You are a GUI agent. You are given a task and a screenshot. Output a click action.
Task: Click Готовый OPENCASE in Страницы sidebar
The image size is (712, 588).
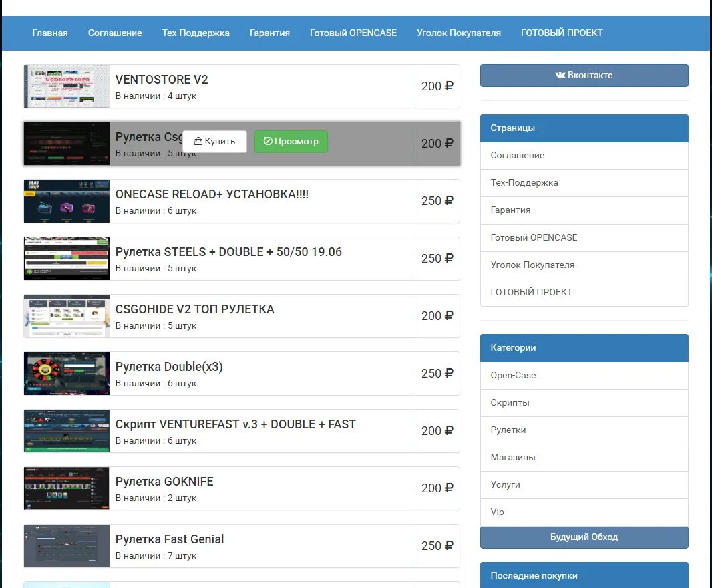[584, 238]
